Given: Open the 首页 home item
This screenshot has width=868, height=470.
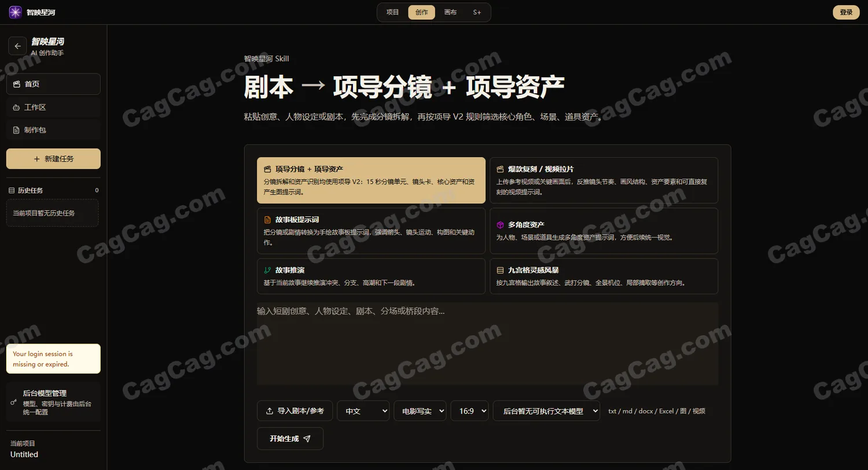Looking at the screenshot, I should click(53, 84).
